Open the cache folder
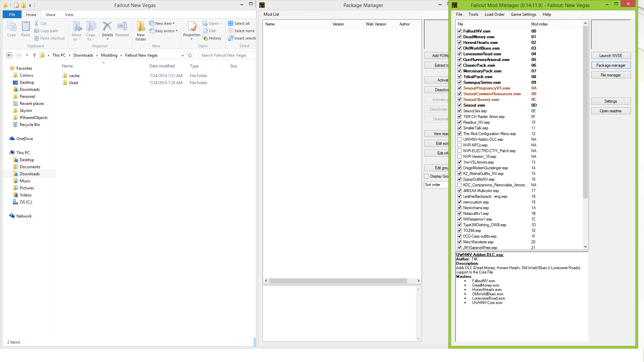 (74, 76)
